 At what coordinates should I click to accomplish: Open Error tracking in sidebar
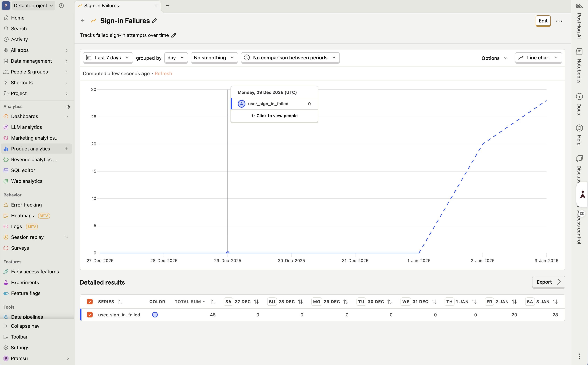click(26, 205)
